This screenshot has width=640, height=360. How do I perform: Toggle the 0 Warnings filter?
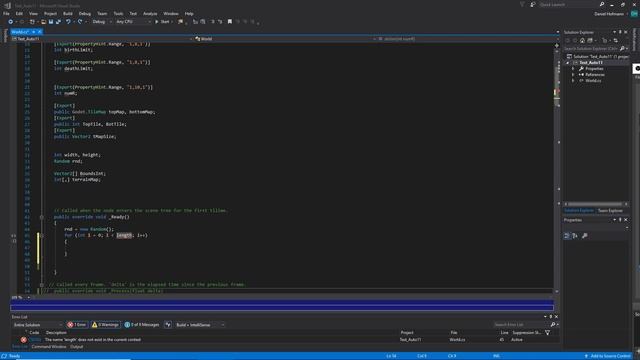click(x=106, y=325)
